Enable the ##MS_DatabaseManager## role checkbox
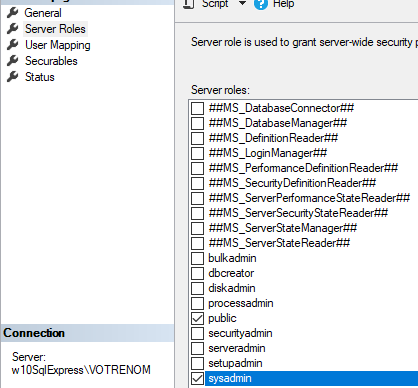This screenshot has width=418, height=388. click(x=197, y=123)
